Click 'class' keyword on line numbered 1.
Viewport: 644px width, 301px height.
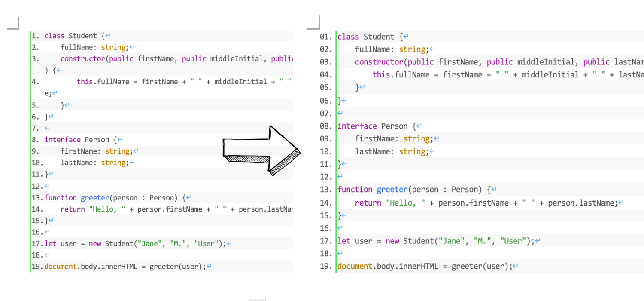coord(55,36)
